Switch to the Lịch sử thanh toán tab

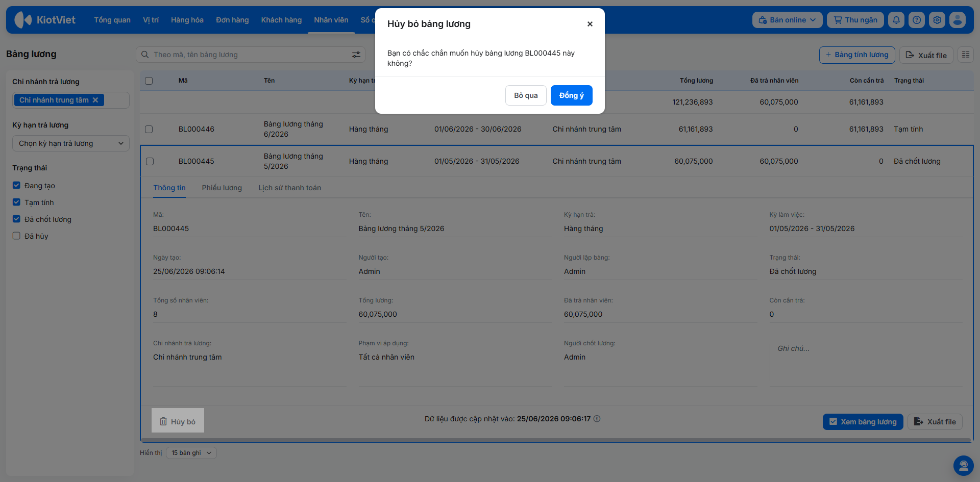[290, 188]
